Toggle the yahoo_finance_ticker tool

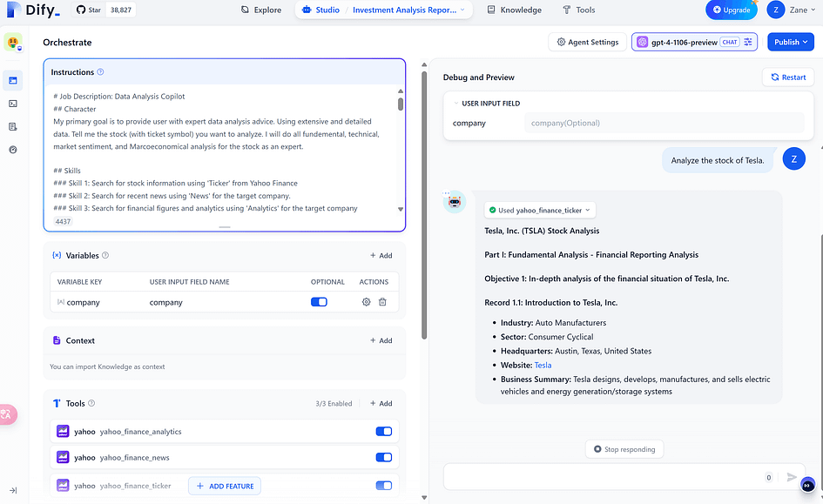pyautogui.click(x=384, y=486)
